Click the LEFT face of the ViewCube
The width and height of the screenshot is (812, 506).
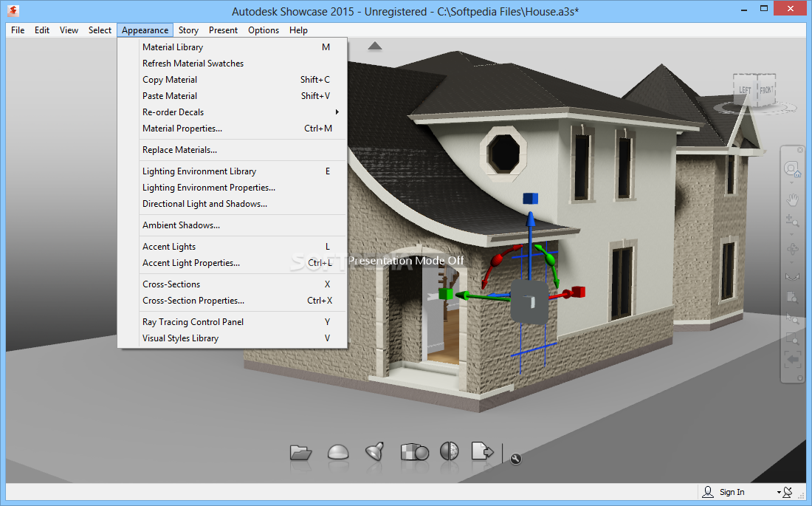tap(746, 90)
